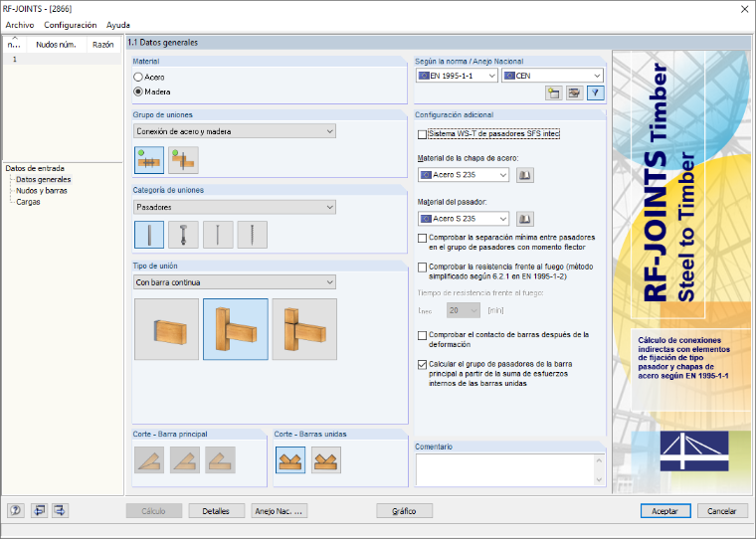Select the continuous column joint thumbnail

pyautogui.click(x=236, y=329)
